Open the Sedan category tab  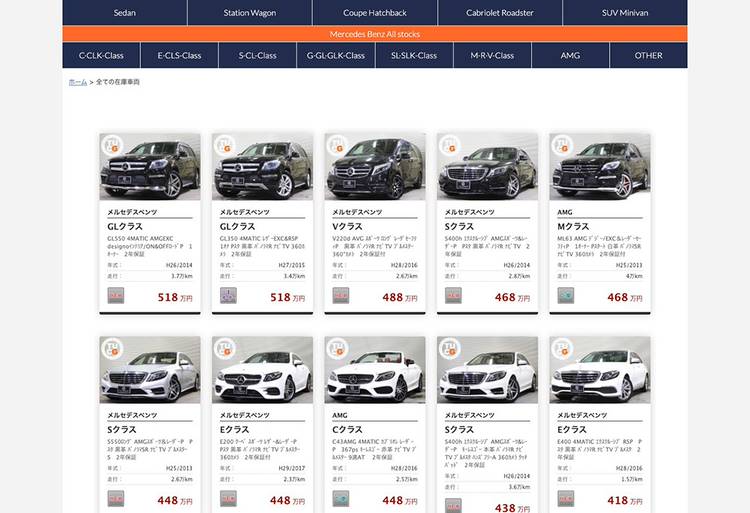click(124, 13)
